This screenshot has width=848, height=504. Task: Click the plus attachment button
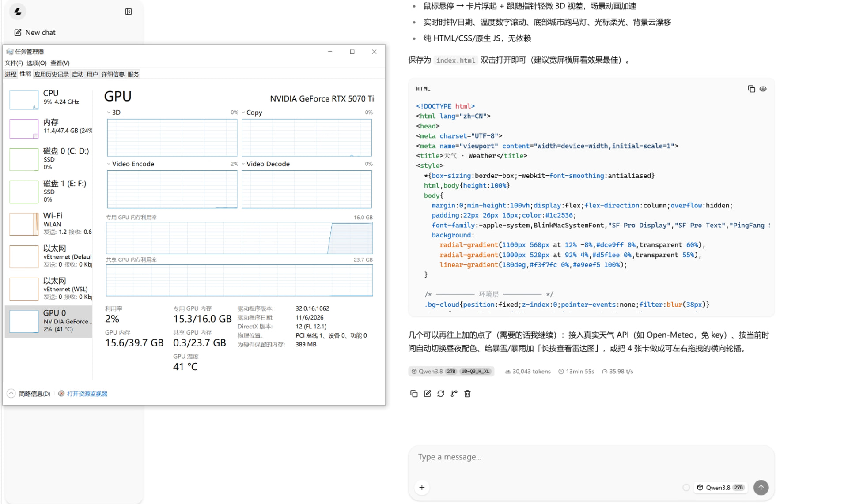[x=422, y=487]
